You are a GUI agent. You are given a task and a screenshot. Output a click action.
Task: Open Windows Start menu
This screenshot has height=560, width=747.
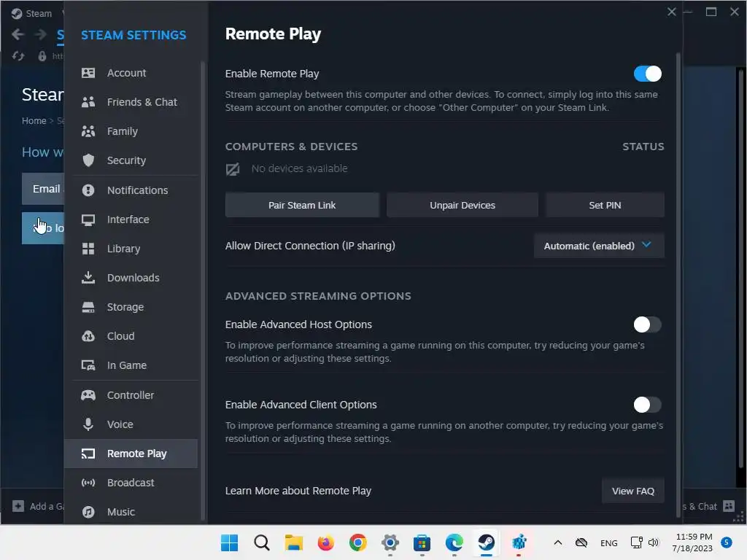coord(230,542)
